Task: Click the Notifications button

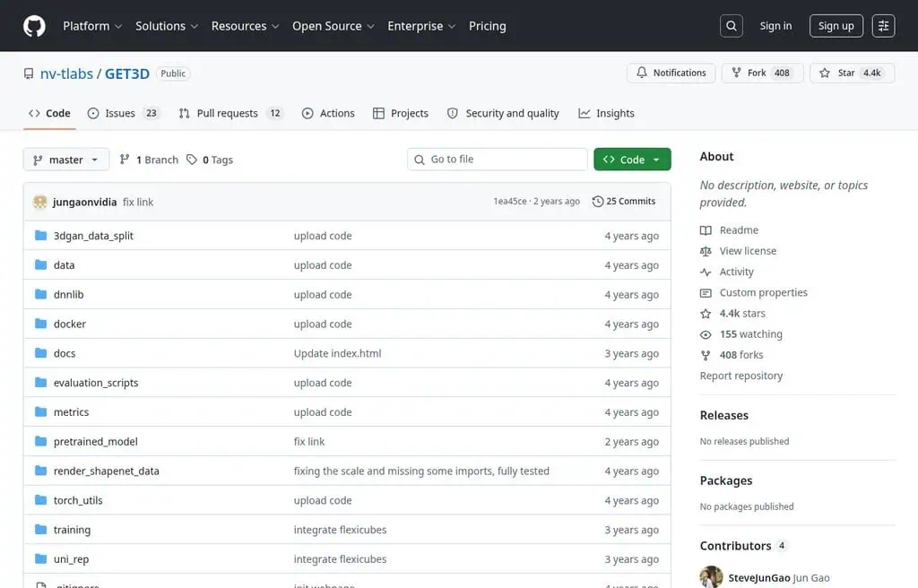Action: [x=671, y=73]
